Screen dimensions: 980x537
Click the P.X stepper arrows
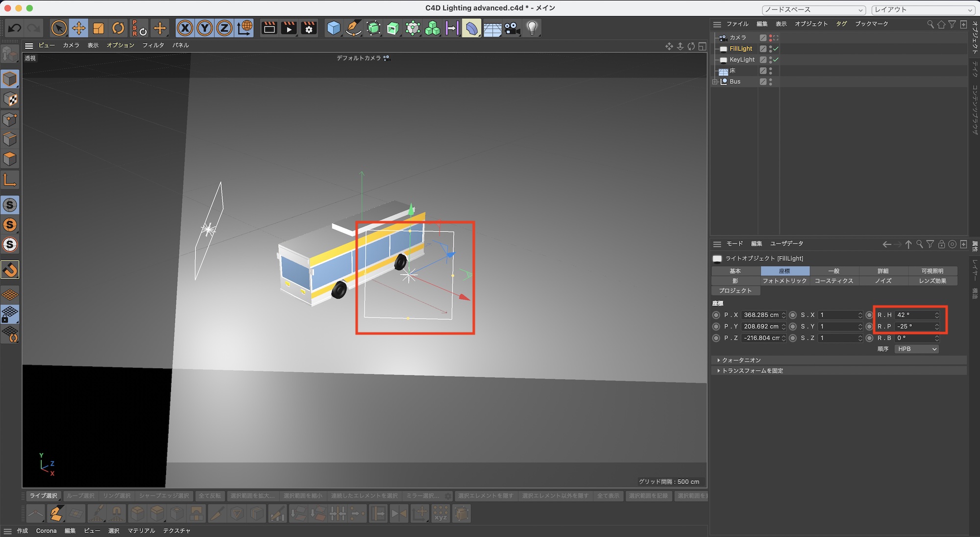tap(784, 315)
